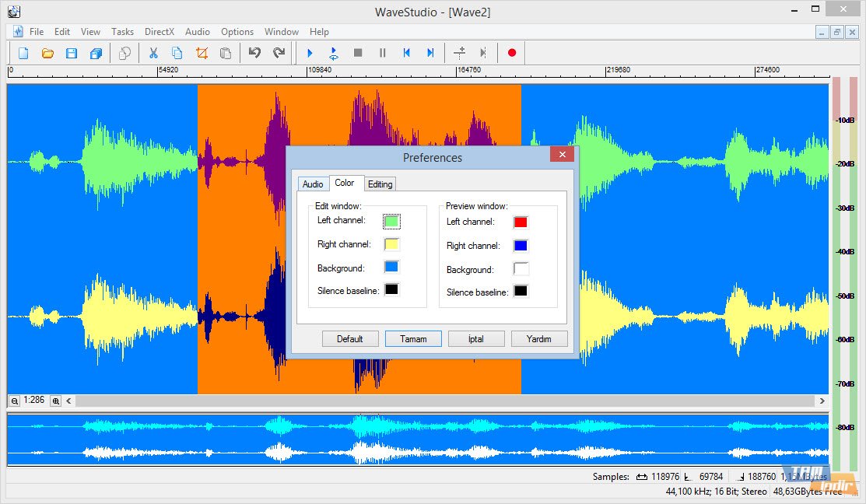Open the Tasks menu
866x504 pixels.
(122, 32)
